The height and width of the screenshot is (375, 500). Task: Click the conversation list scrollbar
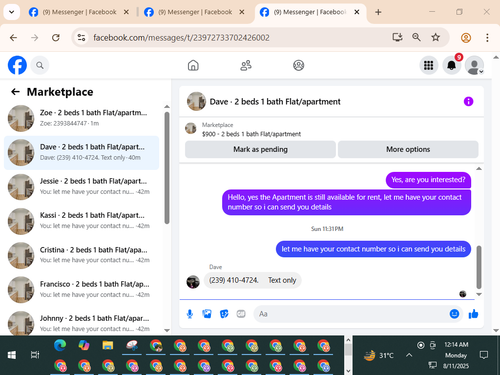(167, 168)
